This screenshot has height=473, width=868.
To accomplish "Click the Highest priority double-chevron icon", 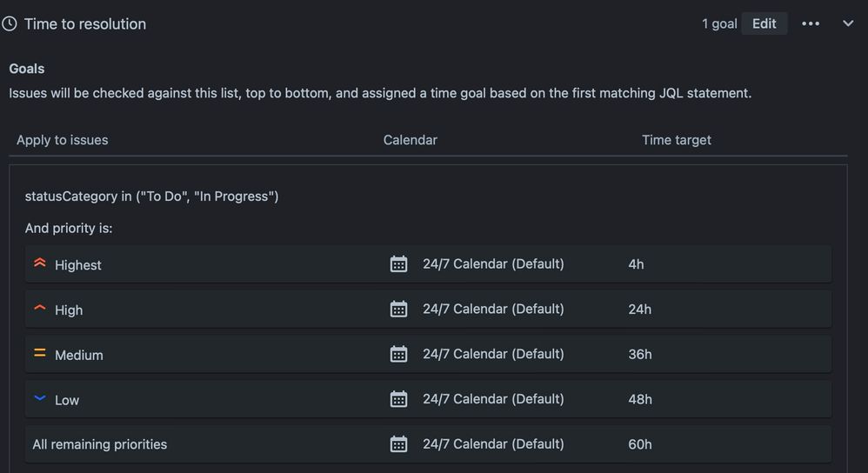I will [x=39, y=263].
